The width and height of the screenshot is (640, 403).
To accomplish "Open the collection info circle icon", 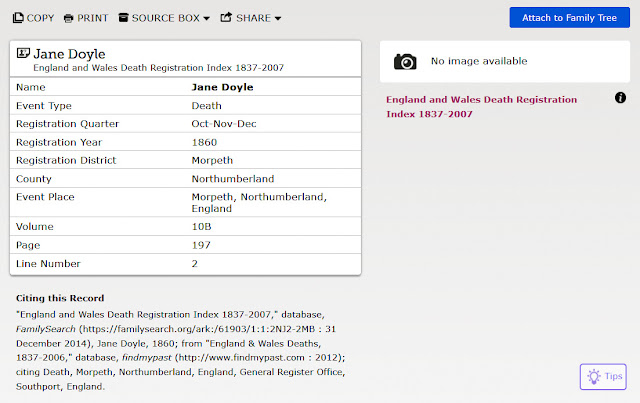I will click(x=620, y=97).
